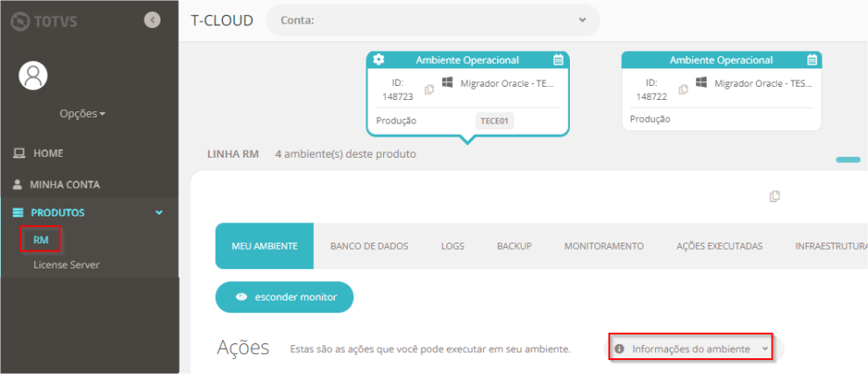Click the Windows icon on Migrador Oracle - TES... card

[x=702, y=81]
